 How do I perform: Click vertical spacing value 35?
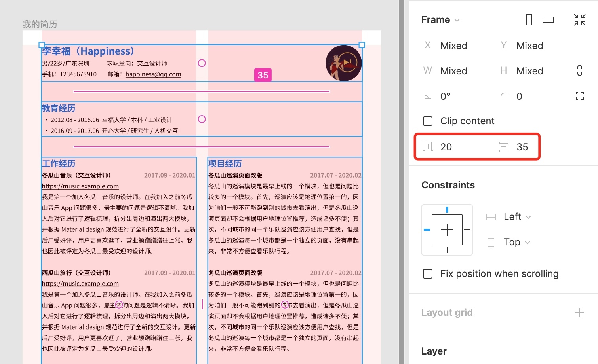click(522, 147)
